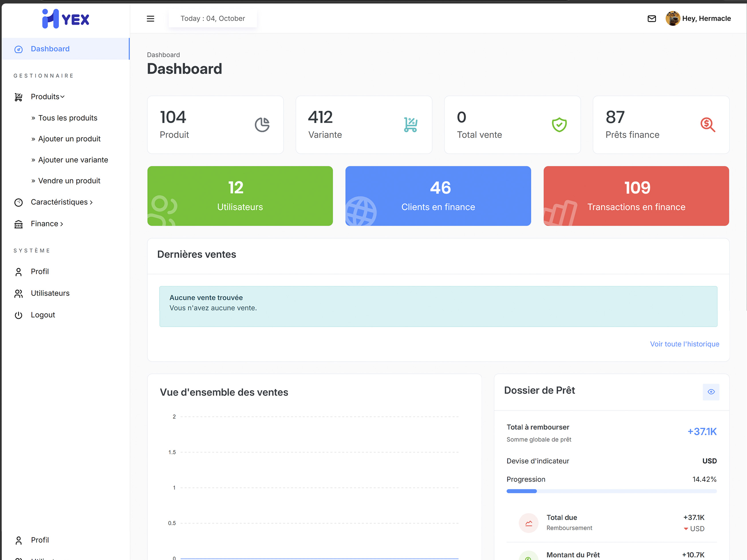This screenshot has height=560, width=747.
Task: Click Hey, Hermacle user name
Action: point(706,19)
